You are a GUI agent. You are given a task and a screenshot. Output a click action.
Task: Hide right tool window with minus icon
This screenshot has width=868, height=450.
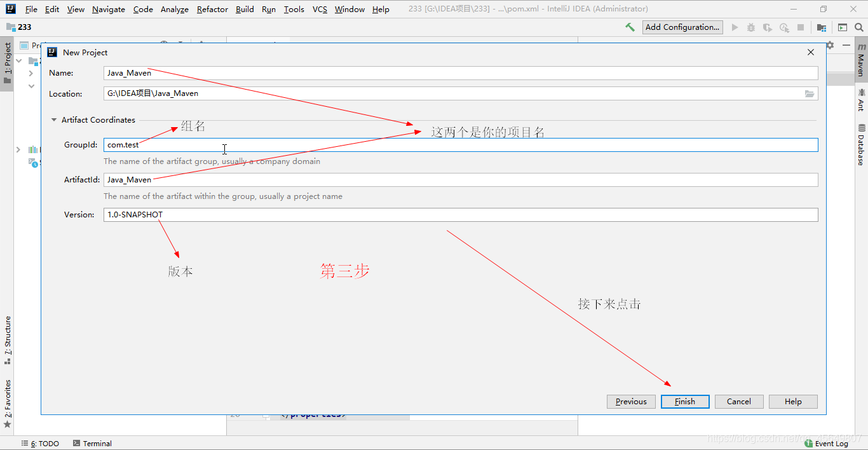pos(846,45)
